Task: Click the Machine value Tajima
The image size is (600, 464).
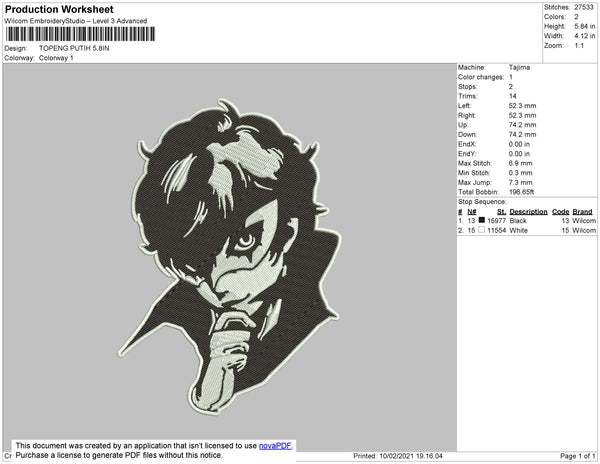Action: click(x=519, y=67)
